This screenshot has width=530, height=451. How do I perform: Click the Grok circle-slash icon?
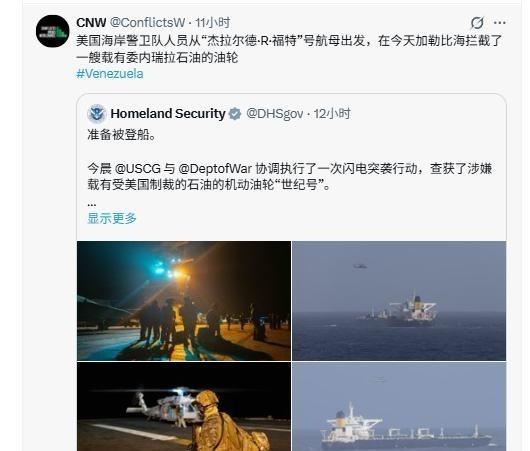pos(477,23)
